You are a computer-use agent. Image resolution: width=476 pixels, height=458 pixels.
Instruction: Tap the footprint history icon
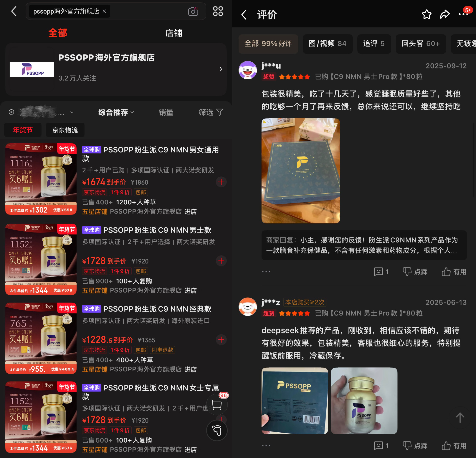(217, 431)
